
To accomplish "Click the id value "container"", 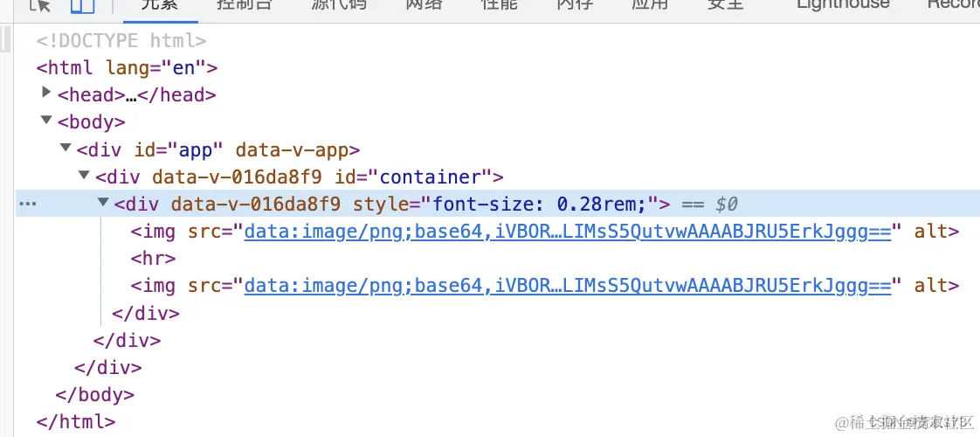I will click(431, 177).
